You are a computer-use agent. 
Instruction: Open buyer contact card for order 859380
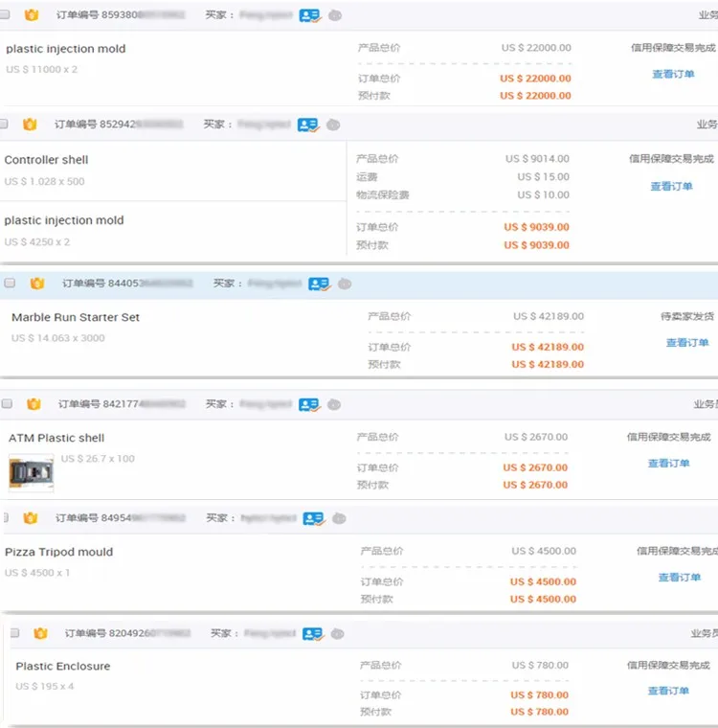[310, 15]
